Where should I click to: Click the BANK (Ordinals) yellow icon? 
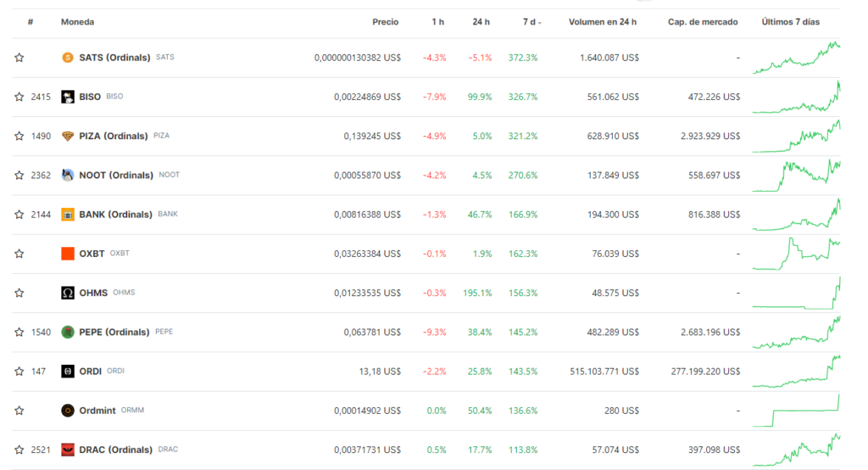68,215
